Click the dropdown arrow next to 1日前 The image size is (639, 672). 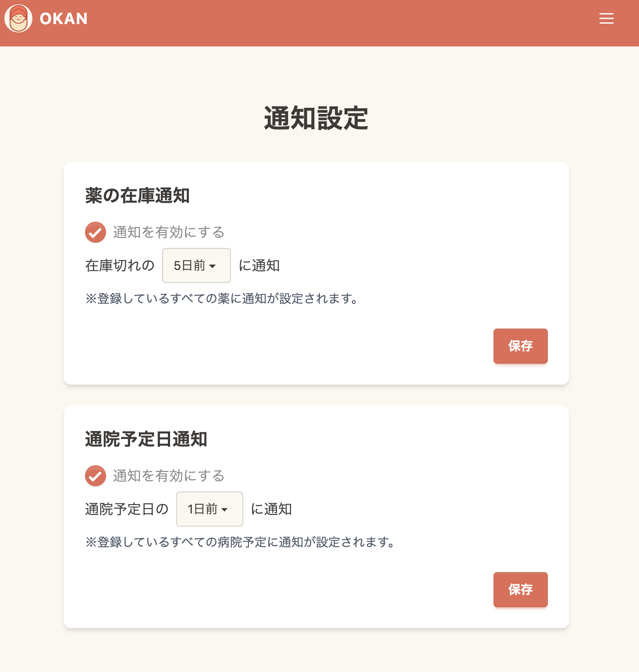point(225,509)
